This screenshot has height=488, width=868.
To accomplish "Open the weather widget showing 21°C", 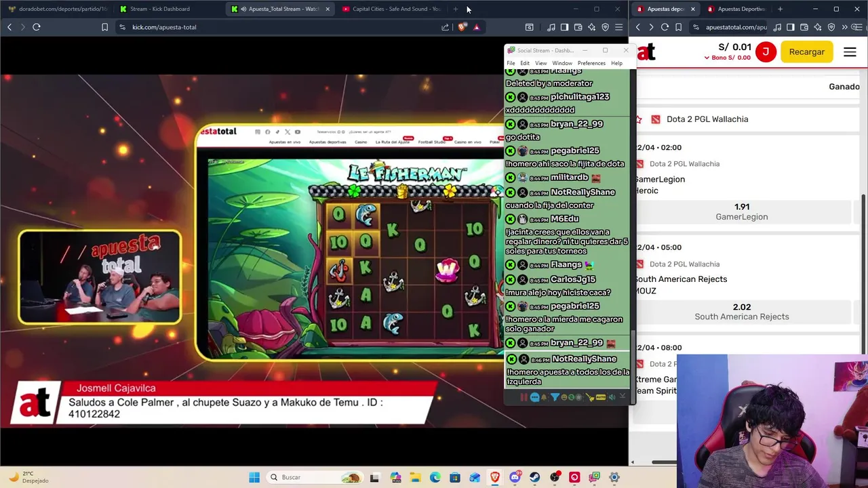I will pos(28,477).
